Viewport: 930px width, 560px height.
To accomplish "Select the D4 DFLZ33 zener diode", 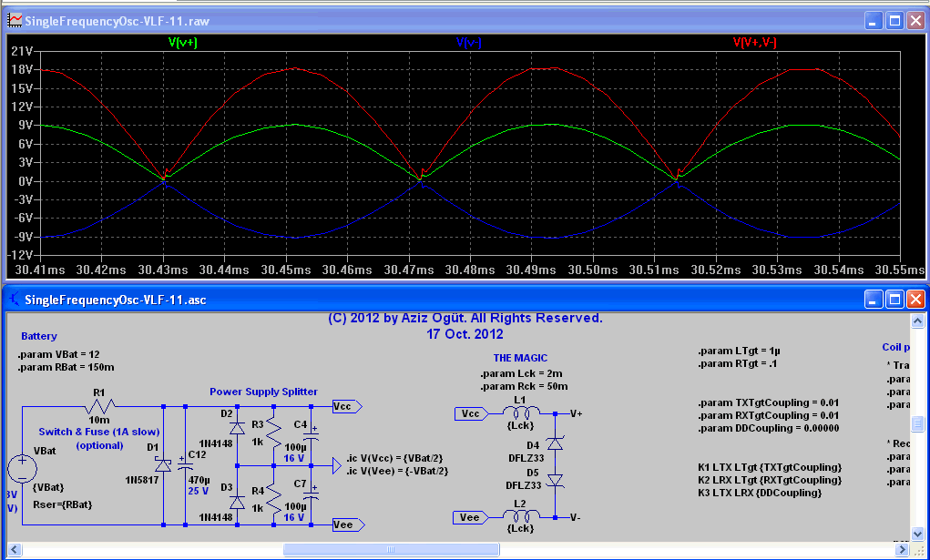I will [x=553, y=443].
